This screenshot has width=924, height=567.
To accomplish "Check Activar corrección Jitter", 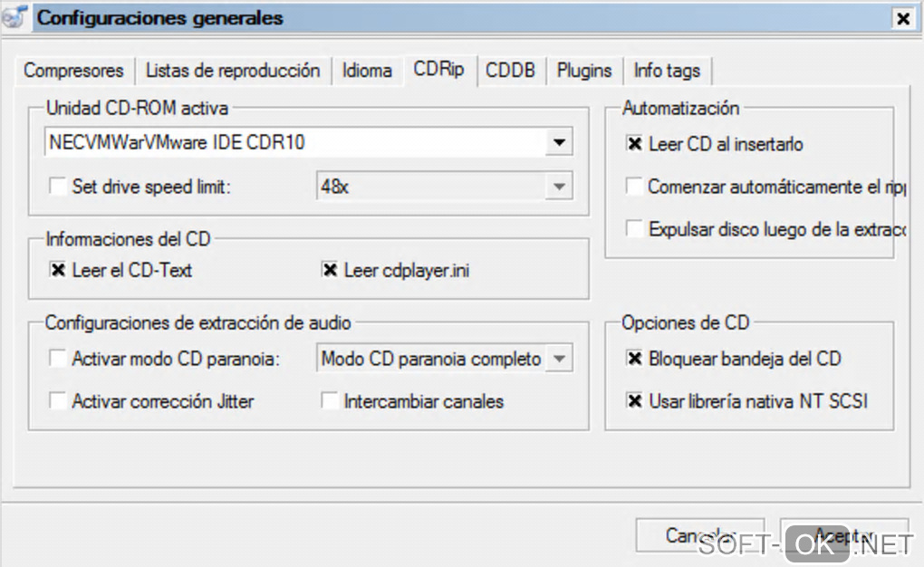I will click(58, 400).
